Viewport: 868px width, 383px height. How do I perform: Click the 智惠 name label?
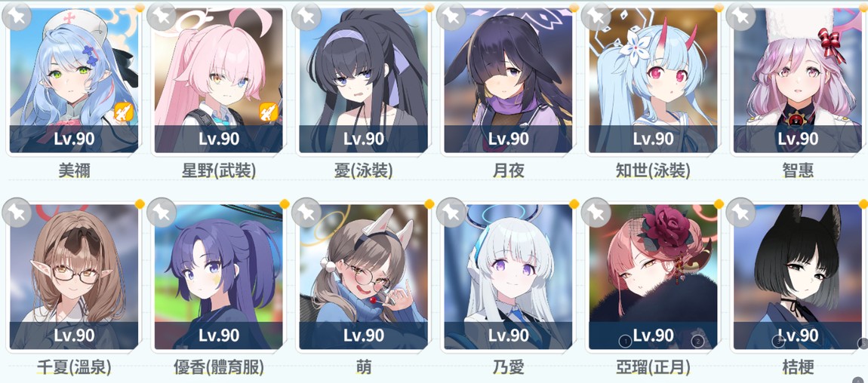coord(798,171)
